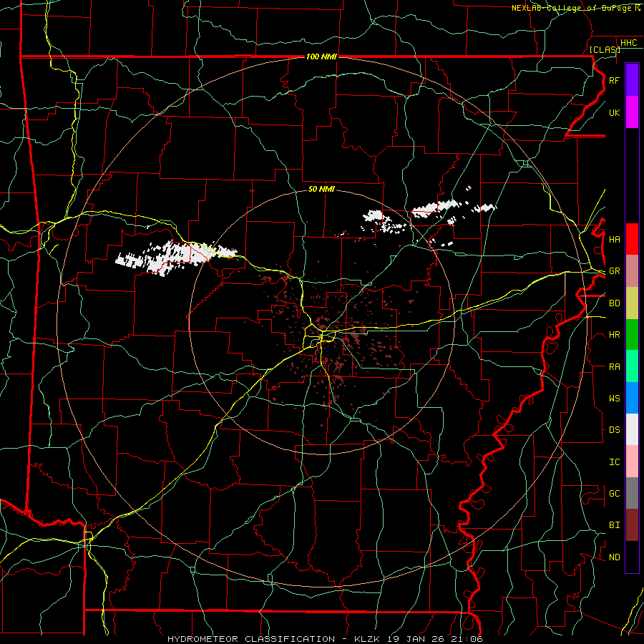Click the BI legend label
The height and width of the screenshot is (644, 644).
[614, 525]
